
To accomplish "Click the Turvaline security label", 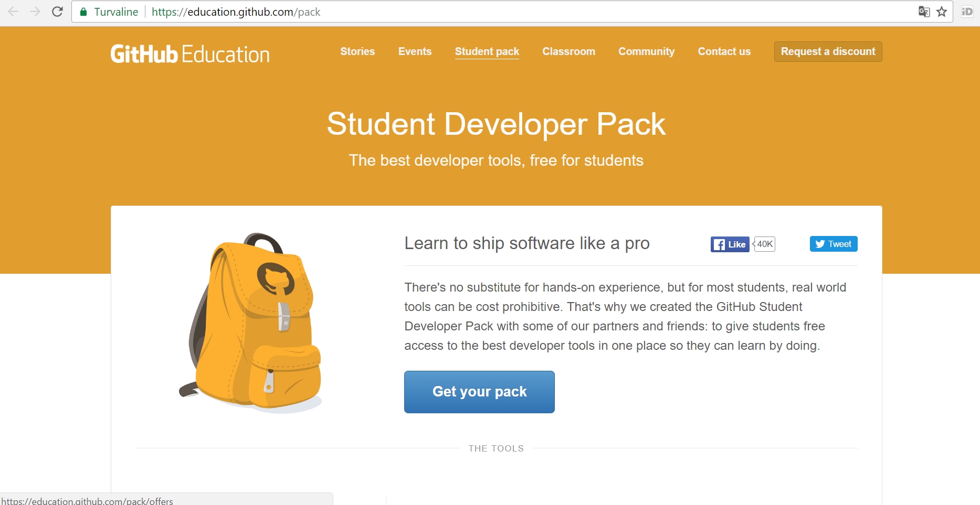I will [x=116, y=12].
